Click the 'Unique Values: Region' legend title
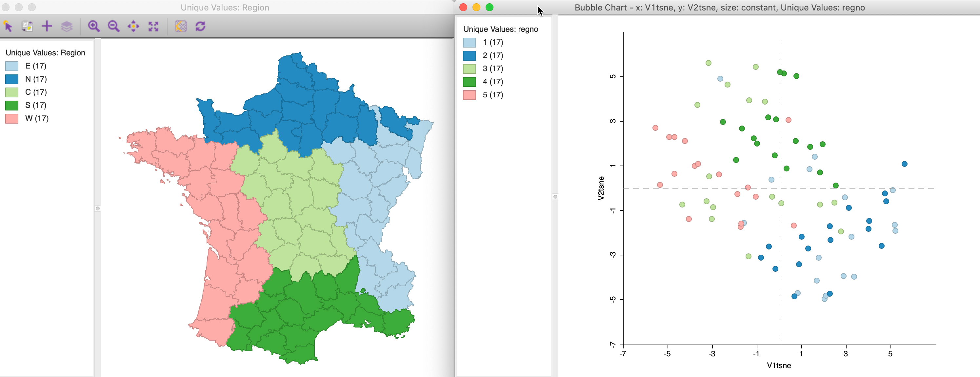This screenshot has height=377, width=980. pos(45,53)
